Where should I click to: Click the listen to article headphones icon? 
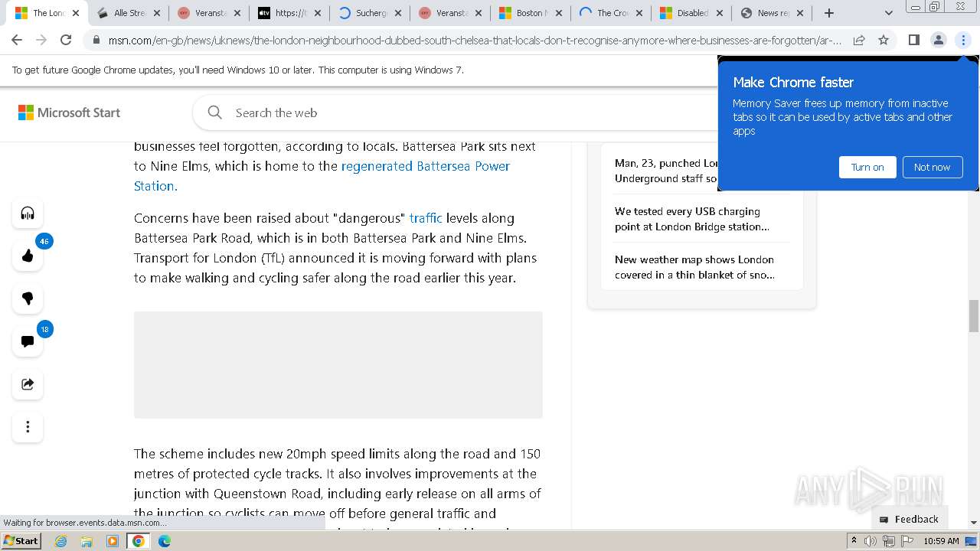pyautogui.click(x=28, y=213)
